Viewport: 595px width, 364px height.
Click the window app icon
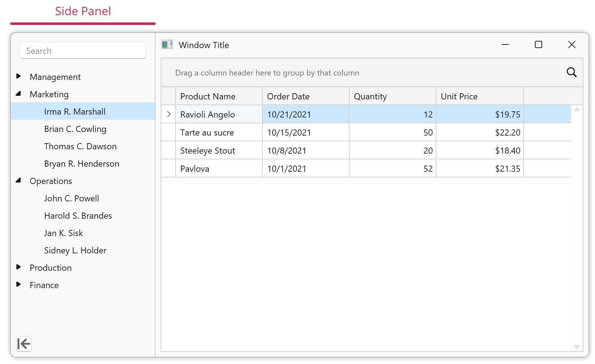tap(167, 45)
